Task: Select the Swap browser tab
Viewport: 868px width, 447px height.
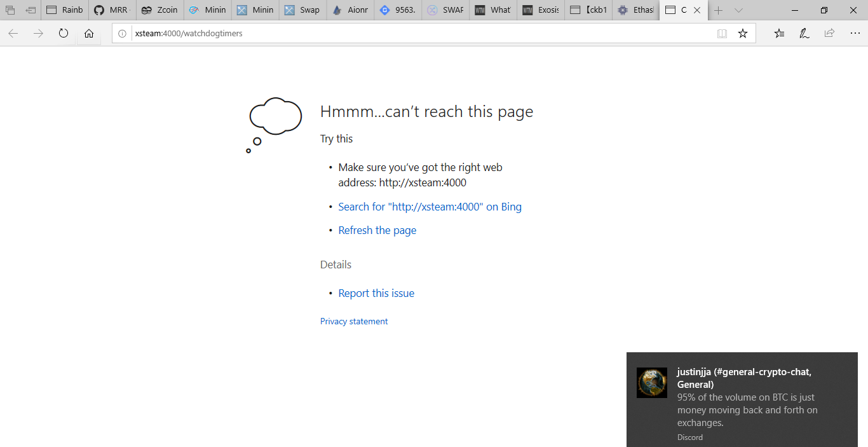Action: 302,10
